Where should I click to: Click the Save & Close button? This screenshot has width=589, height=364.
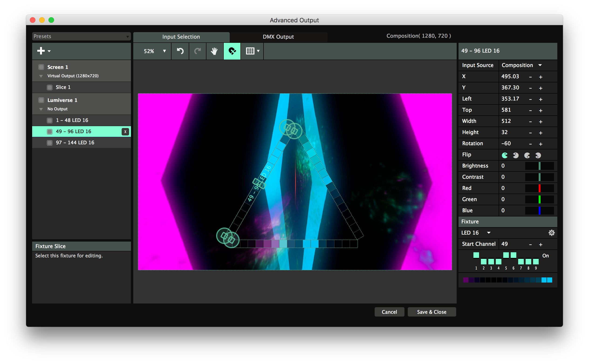click(431, 312)
